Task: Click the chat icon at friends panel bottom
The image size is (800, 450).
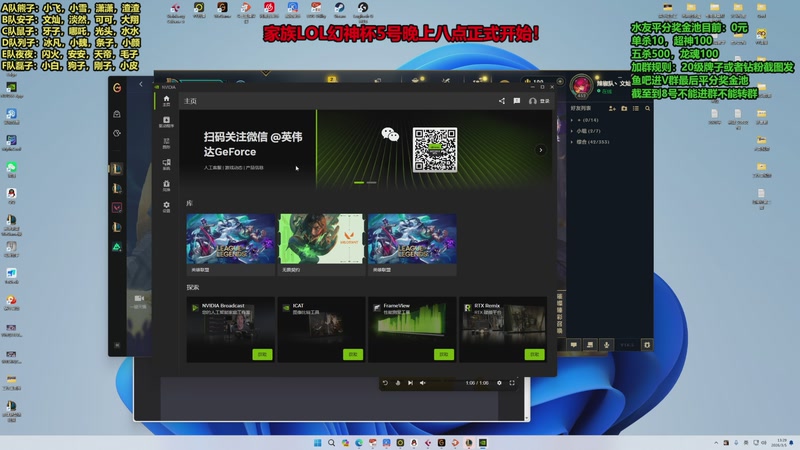Action: 573,345
